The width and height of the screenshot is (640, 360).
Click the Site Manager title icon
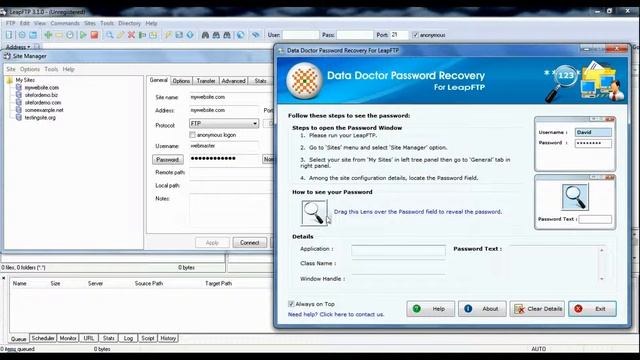pos(7,56)
